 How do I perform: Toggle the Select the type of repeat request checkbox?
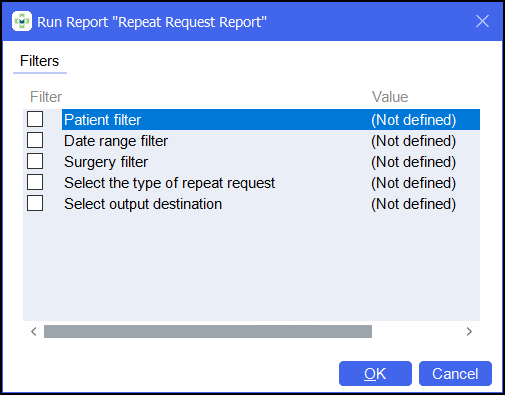35,182
